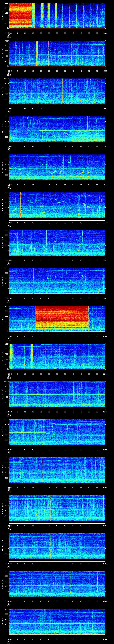The height and width of the screenshot is (644, 114).
Task: Click the '13:10:00' time axis label
Action: click(x=9, y=374)
